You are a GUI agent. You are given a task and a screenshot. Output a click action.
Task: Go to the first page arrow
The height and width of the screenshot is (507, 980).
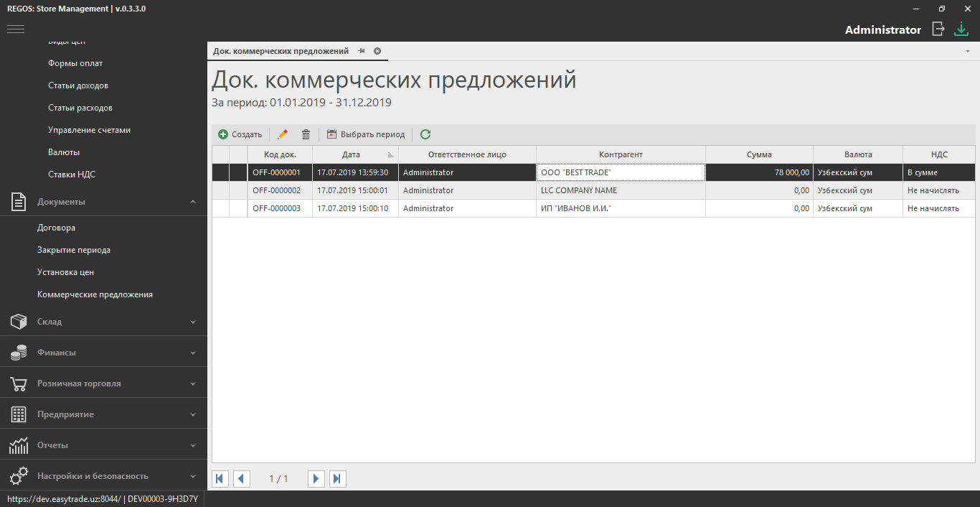[220, 478]
